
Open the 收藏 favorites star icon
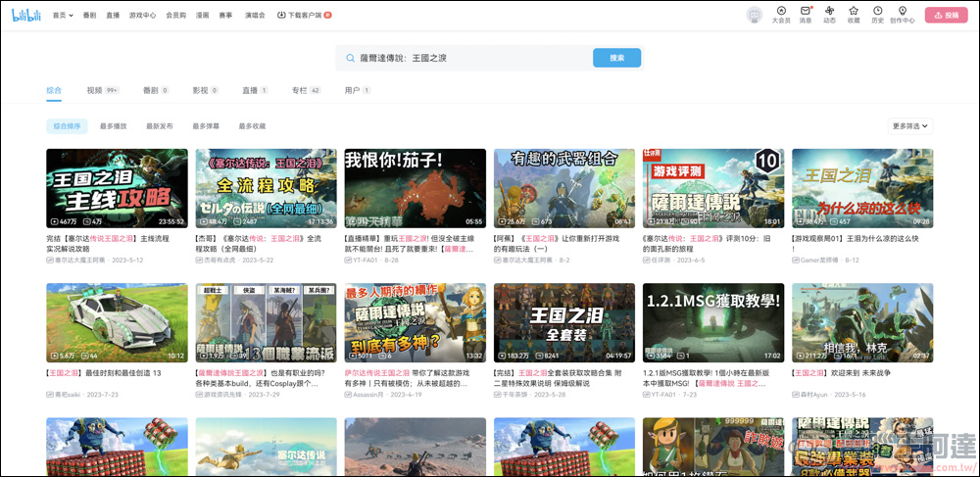tap(854, 15)
